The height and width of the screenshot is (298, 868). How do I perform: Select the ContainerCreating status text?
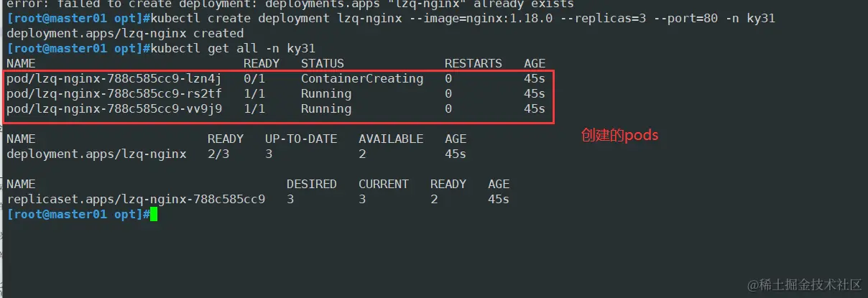pos(362,79)
